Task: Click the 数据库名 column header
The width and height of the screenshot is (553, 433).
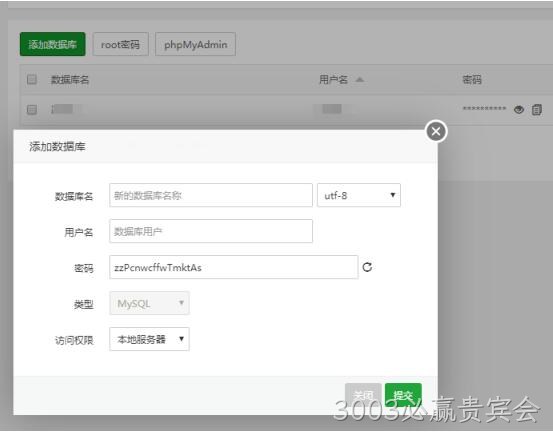Action: point(70,80)
